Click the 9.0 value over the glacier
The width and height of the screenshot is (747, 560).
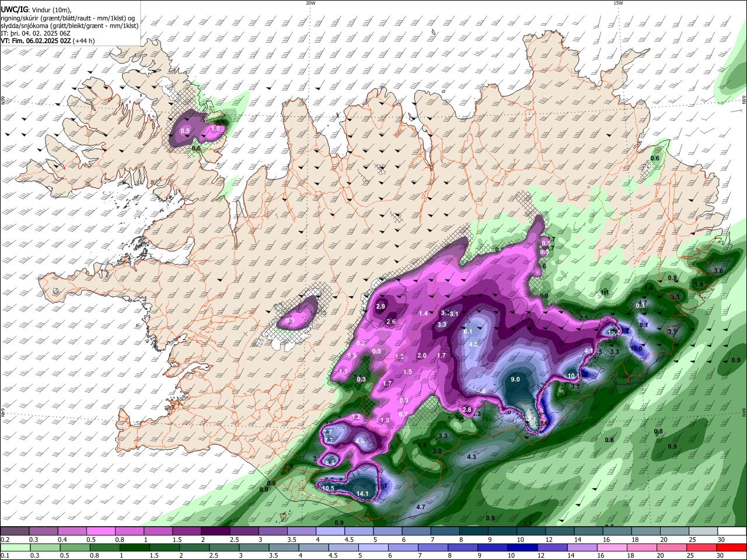[x=515, y=380]
